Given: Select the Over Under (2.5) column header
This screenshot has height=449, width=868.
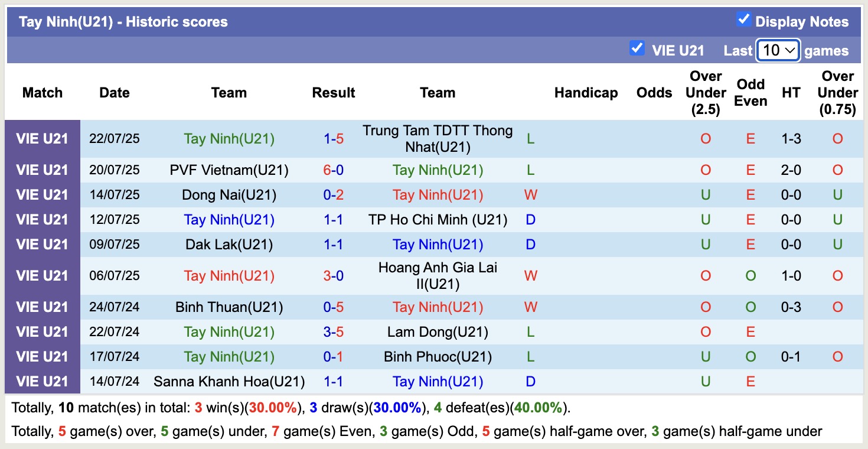Looking at the screenshot, I should (706, 93).
